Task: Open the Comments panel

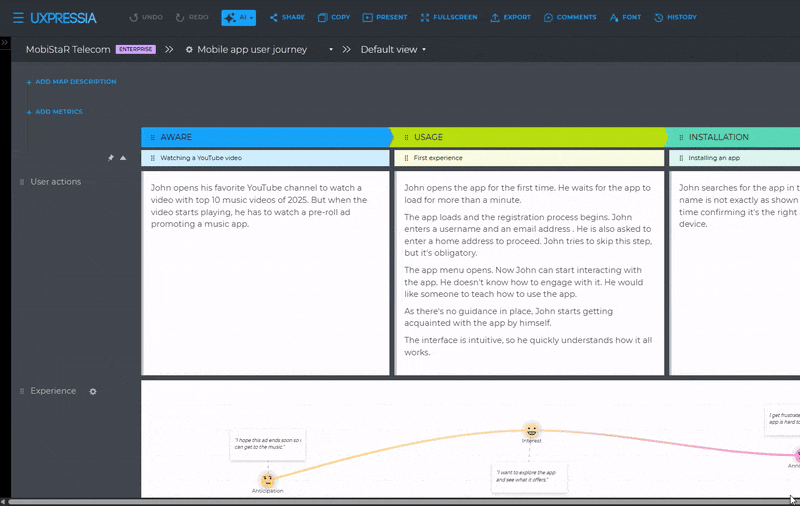Action: 570,17
